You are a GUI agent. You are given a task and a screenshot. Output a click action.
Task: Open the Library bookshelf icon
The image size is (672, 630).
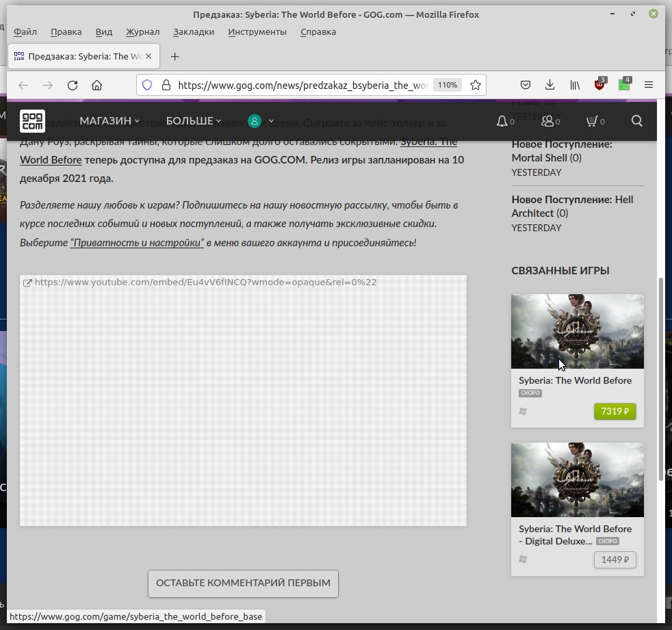tap(575, 86)
